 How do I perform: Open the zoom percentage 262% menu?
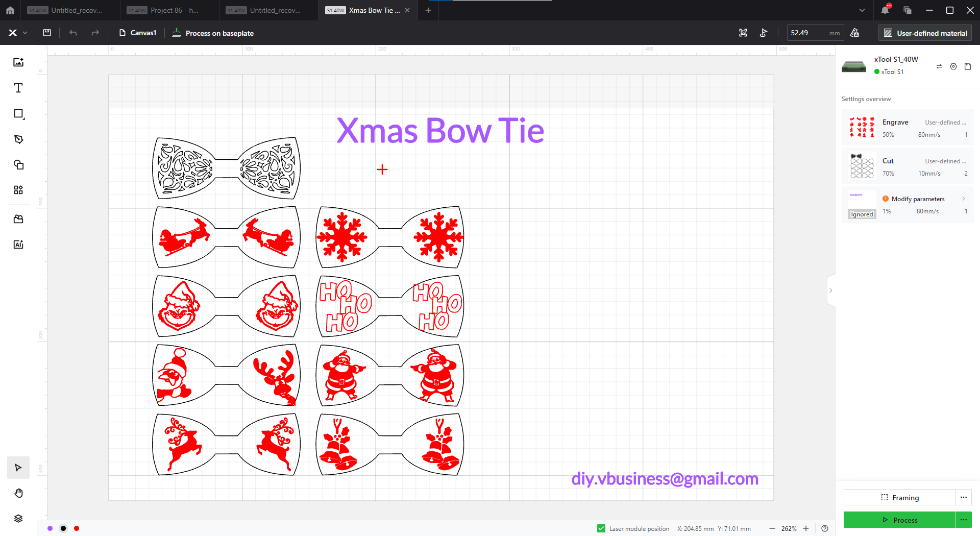[x=789, y=528]
